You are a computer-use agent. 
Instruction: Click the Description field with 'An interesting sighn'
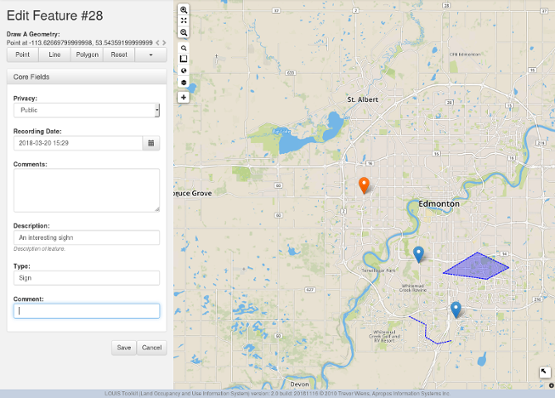coord(86,238)
